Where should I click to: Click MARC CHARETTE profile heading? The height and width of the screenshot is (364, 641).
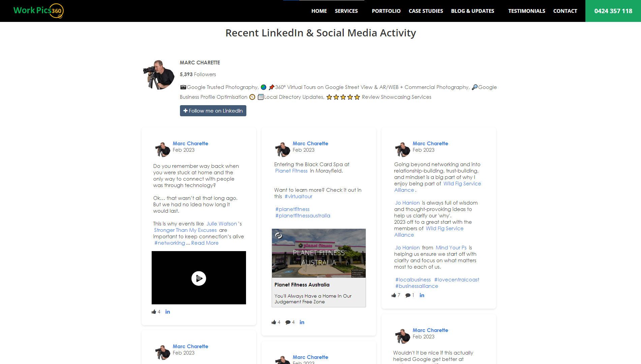(x=200, y=62)
